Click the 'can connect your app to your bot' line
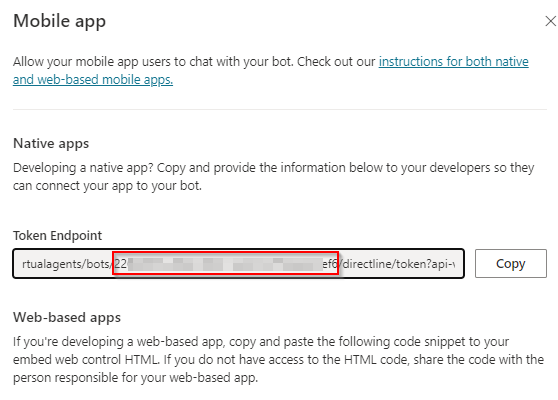 click(107, 186)
